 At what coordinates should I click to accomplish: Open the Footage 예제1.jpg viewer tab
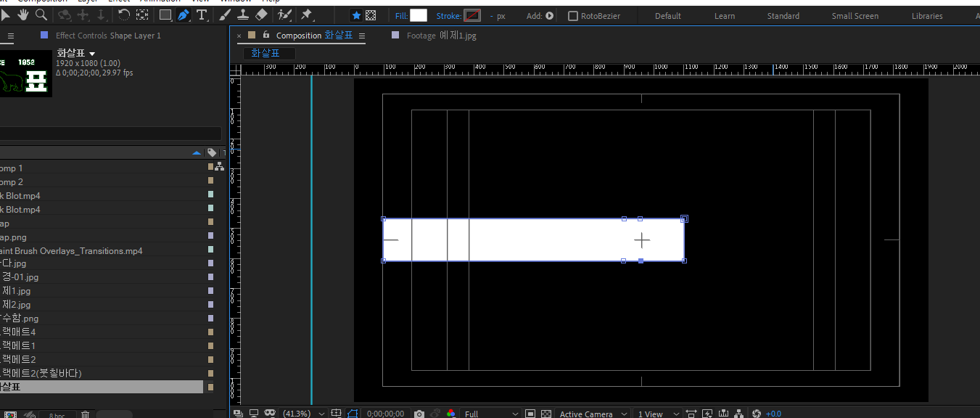[x=441, y=35]
